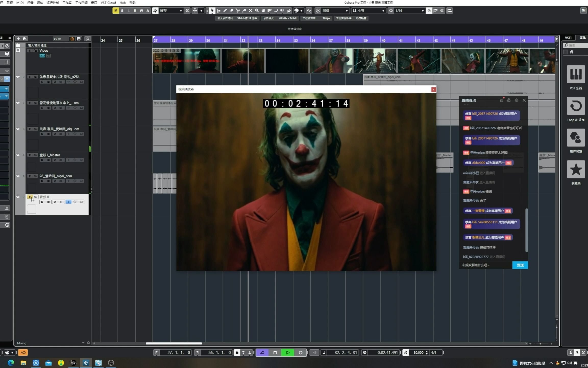Viewport: 588px width, 368px height.
Task: Open the 小节 grid type dropdown
Action: [369, 10]
